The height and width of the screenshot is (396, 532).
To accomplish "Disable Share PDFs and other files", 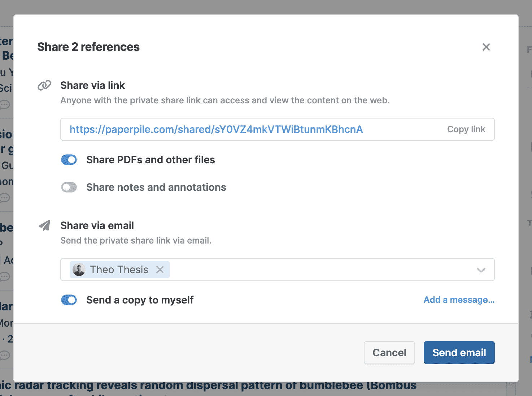I will [x=69, y=160].
